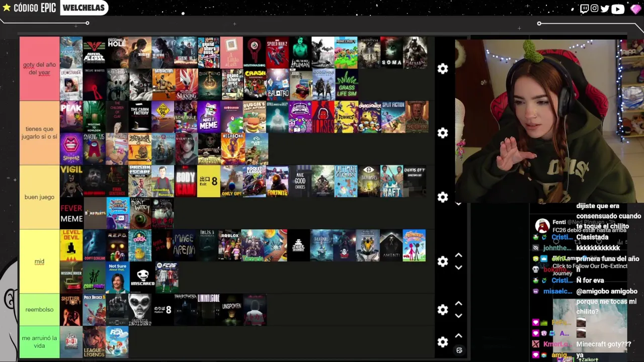Move the mid tier down with arrow

pyautogui.click(x=458, y=267)
